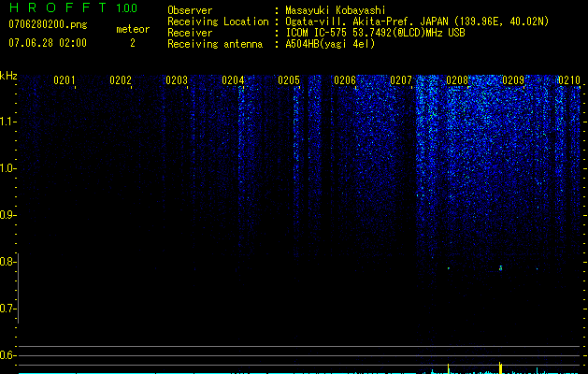Click the 0208 time marker
Screen dimensions: 588x374
click(457, 80)
